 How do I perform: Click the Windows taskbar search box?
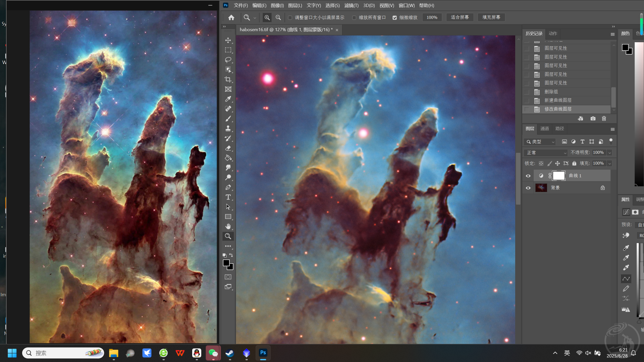(x=63, y=353)
